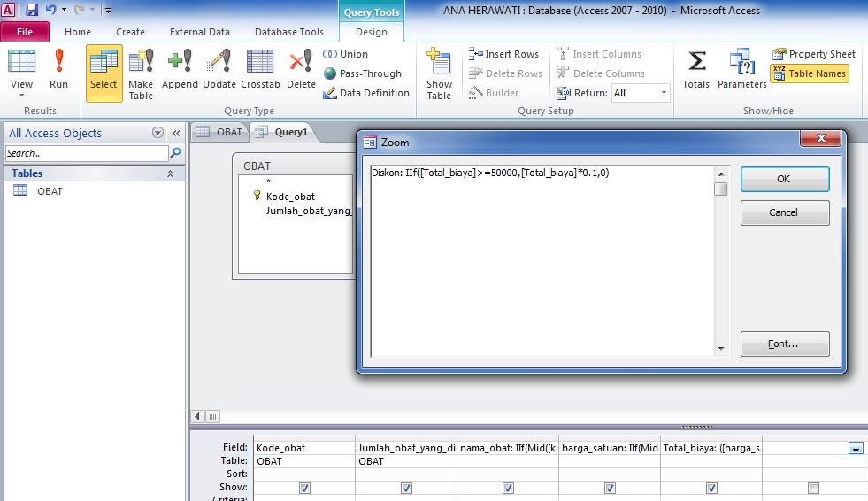Click Delete Rows in Query Setup

pyautogui.click(x=505, y=73)
